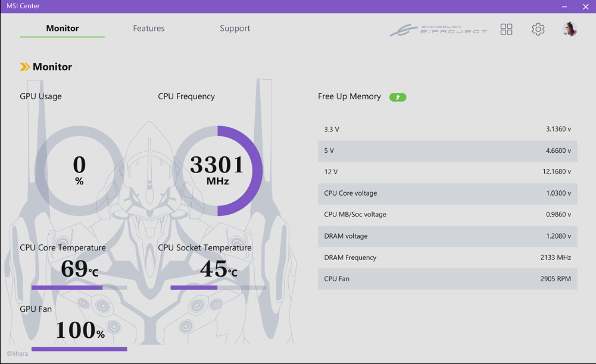Open the settings gear icon
596x364 pixels.
tap(538, 29)
